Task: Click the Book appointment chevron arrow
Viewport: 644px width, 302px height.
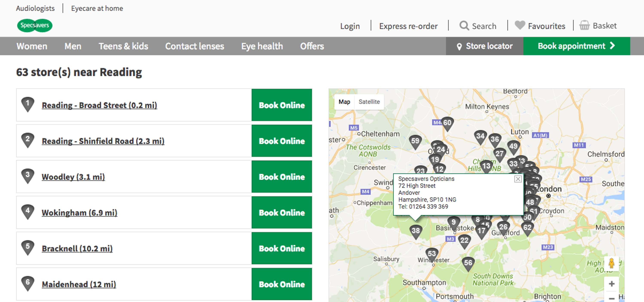Action: (612, 46)
